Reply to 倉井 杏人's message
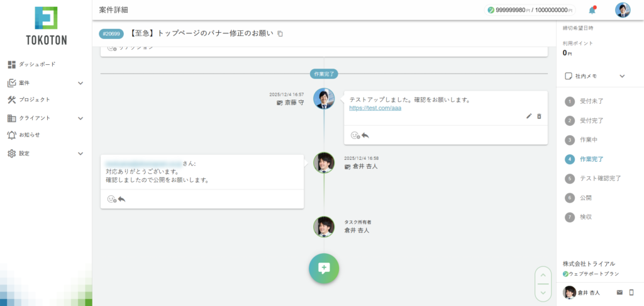The width and height of the screenshot is (644, 306). click(x=121, y=199)
